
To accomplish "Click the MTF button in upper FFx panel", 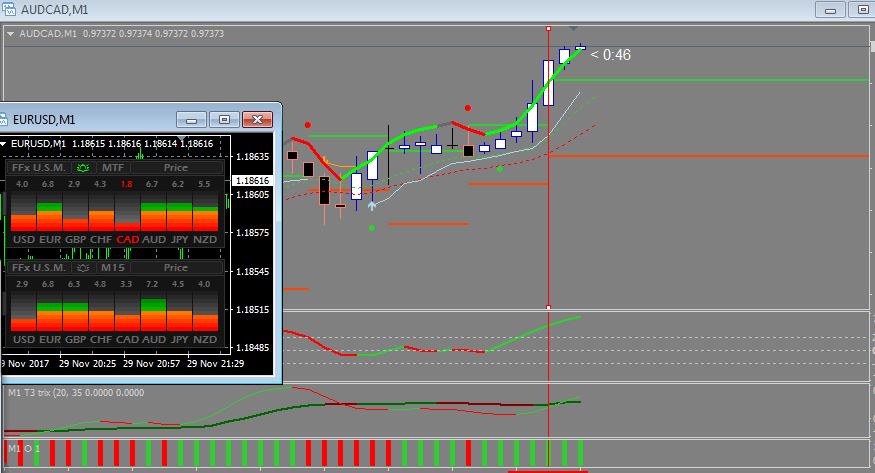I will click(x=113, y=167).
